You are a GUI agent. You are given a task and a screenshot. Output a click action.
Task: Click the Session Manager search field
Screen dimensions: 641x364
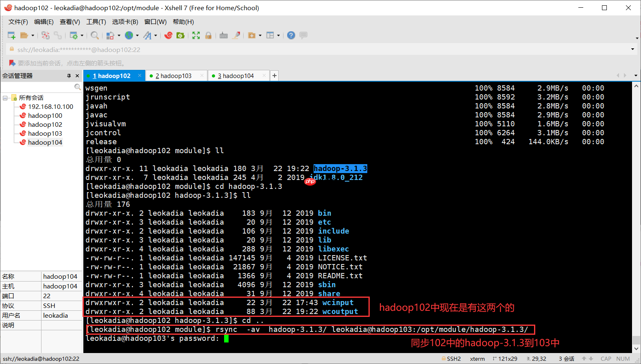37,87
